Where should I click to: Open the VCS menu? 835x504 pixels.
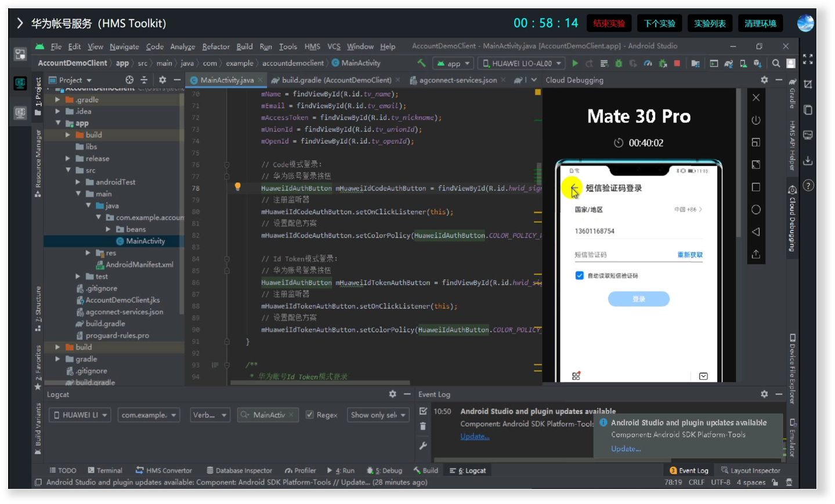click(334, 46)
